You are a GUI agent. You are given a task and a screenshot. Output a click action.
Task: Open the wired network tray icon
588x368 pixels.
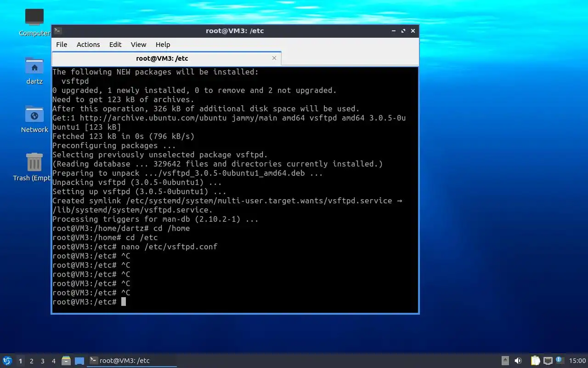pyautogui.click(x=548, y=361)
